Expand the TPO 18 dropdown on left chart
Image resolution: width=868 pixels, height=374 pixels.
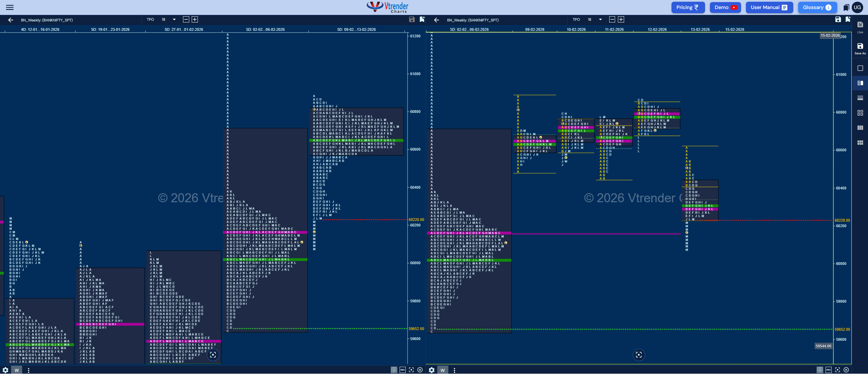[174, 20]
